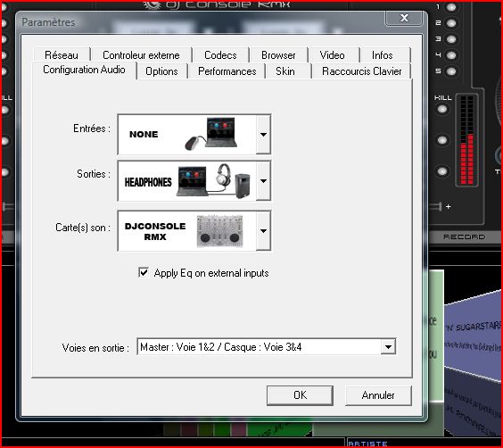This screenshot has width=503, height=448.
Task: Switch to the Controleur externe tab
Action: (x=141, y=55)
